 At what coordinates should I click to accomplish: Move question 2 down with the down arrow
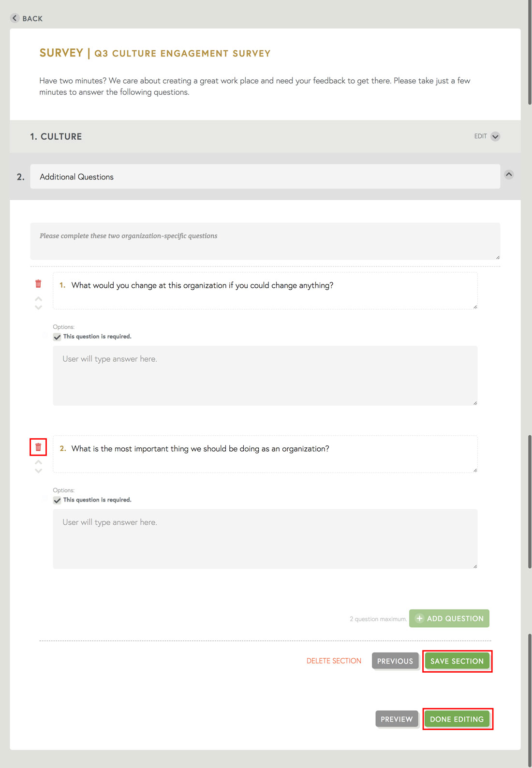(x=38, y=471)
